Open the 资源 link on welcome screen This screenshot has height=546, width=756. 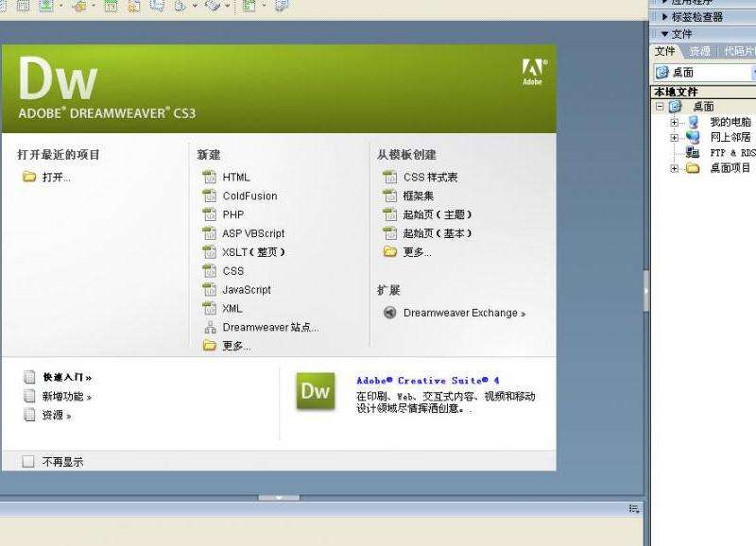48,416
